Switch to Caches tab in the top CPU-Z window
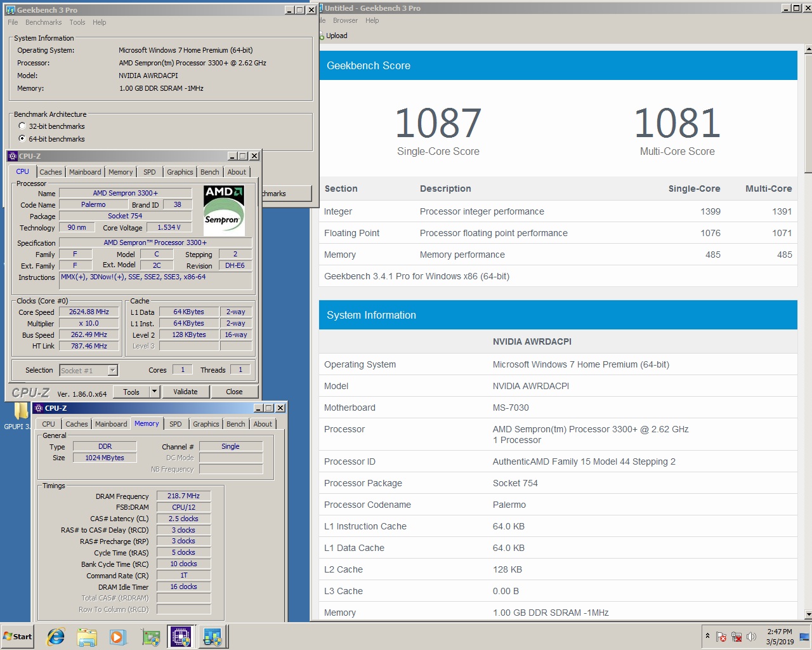 point(51,172)
